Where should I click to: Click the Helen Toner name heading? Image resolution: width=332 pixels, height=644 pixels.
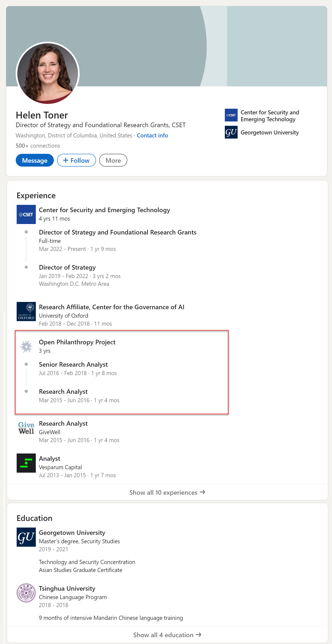coord(42,115)
